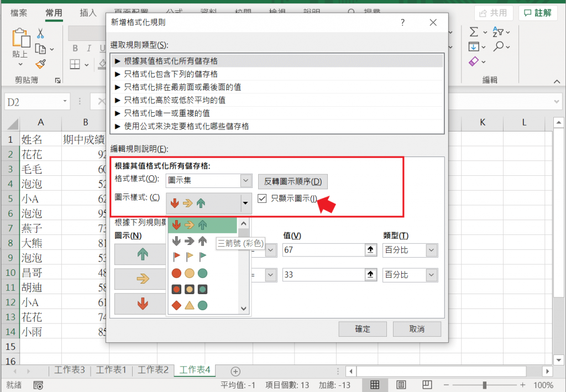Click the 共用 share button
Screen dimensions: 566x392
tap(493, 13)
